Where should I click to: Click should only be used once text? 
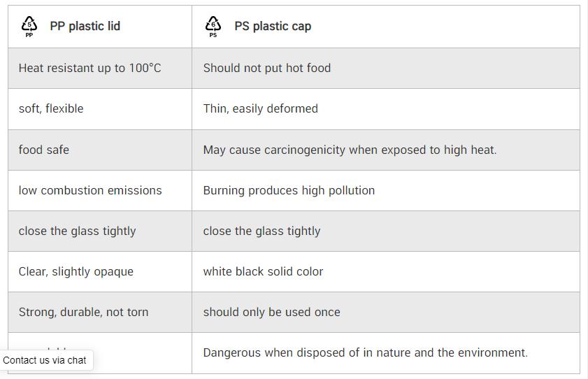(271, 313)
